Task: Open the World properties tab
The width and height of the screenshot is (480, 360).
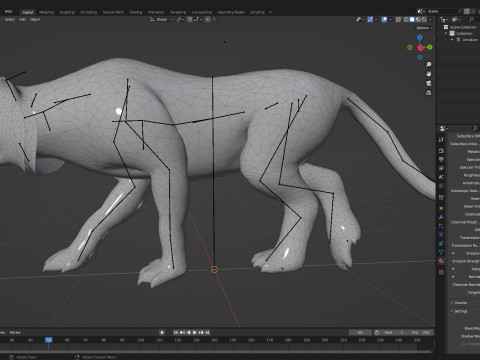Action: 441,186
